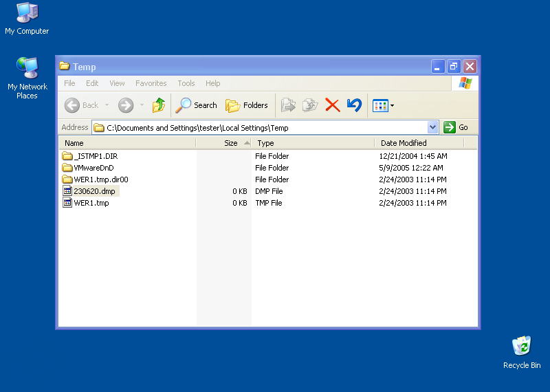550x392 pixels.
Task: Click the Back navigation arrow
Action: (72, 105)
